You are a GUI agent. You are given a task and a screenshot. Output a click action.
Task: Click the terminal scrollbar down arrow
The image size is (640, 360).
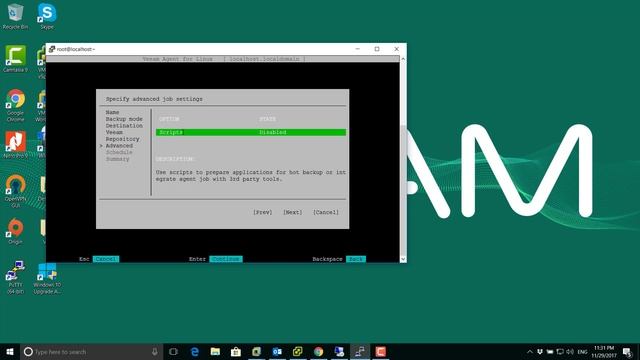403,259
